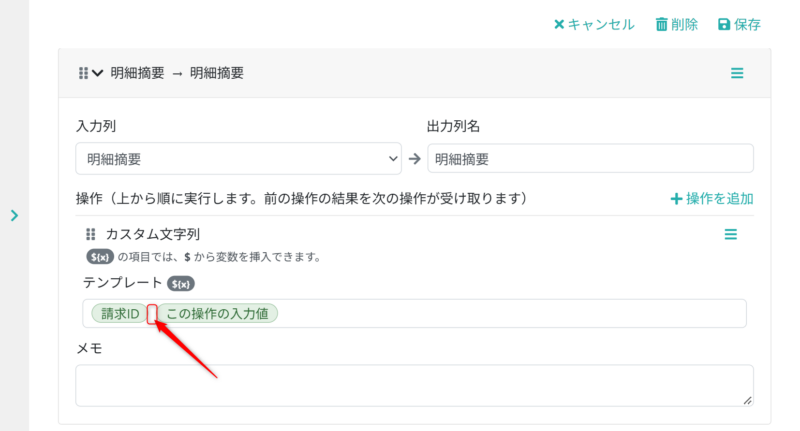Image resolution: width=800 pixels, height=431 pixels.
Task: Focus the 出力列名 input field
Action: pyautogui.click(x=590, y=159)
